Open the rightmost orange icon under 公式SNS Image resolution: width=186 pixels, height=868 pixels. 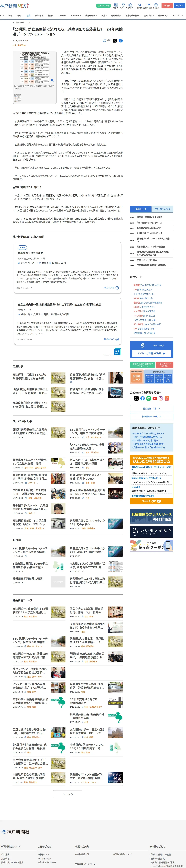coord(167,398)
